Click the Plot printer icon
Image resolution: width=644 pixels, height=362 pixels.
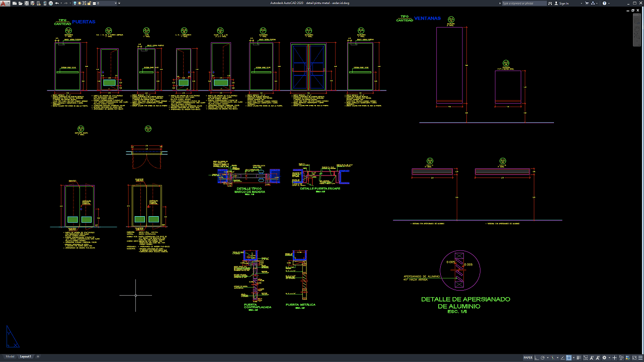tap(51, 3)
